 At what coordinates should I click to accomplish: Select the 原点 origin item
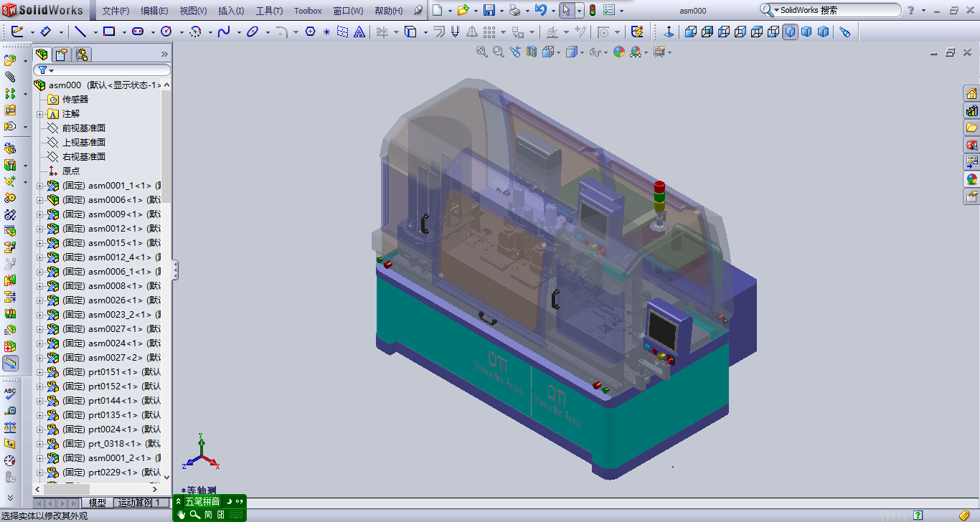point(71,171)
